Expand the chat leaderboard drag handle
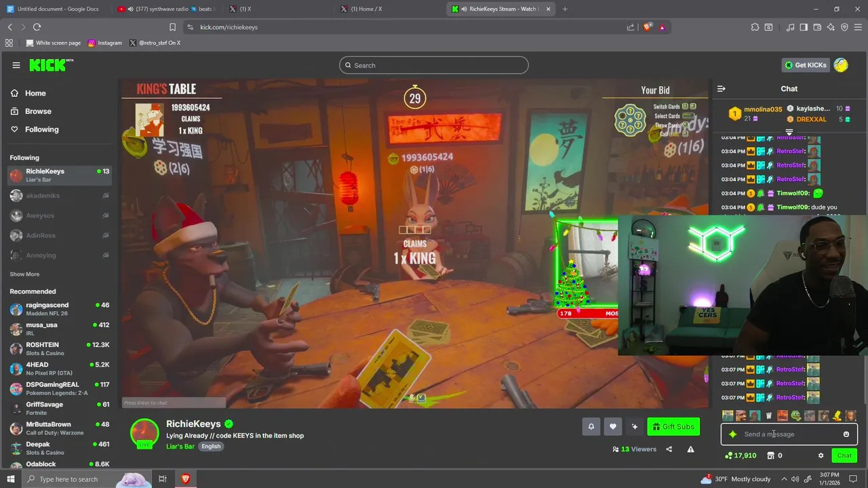 [789, 131]
